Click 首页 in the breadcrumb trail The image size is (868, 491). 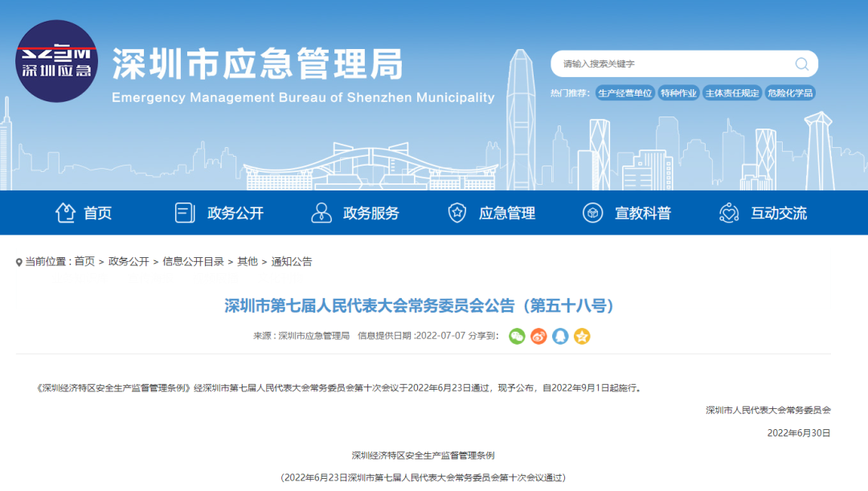(x=84, y=262)
